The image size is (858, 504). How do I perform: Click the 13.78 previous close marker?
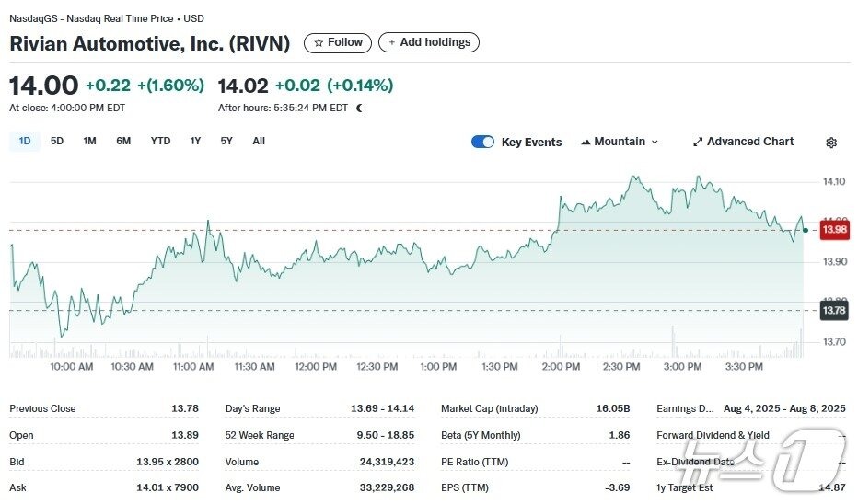[x=834, y=311]
